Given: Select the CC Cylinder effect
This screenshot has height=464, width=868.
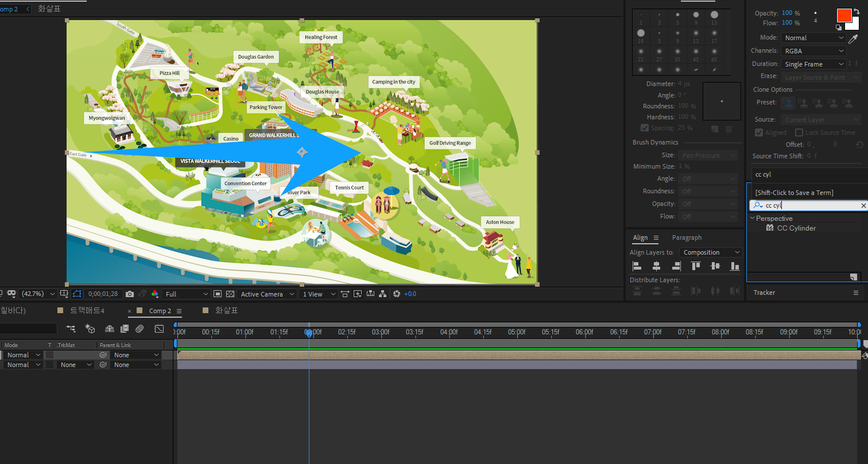Looking at the screenshot, I should (796, 228).
